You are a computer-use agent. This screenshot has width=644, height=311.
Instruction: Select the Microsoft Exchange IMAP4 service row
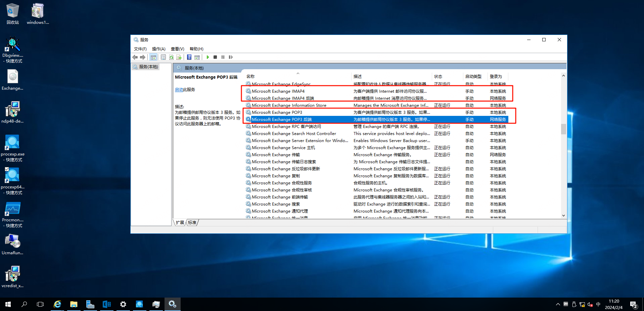(x=278, y=91)
